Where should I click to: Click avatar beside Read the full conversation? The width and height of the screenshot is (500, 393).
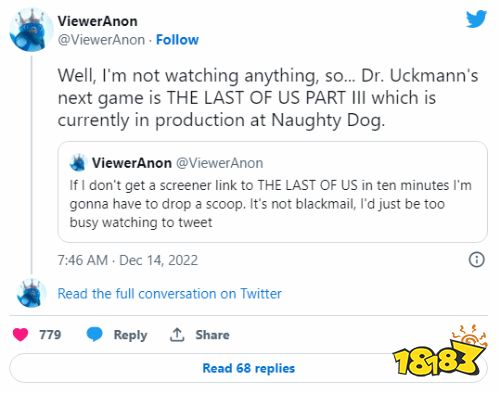[x=31, y=293]
